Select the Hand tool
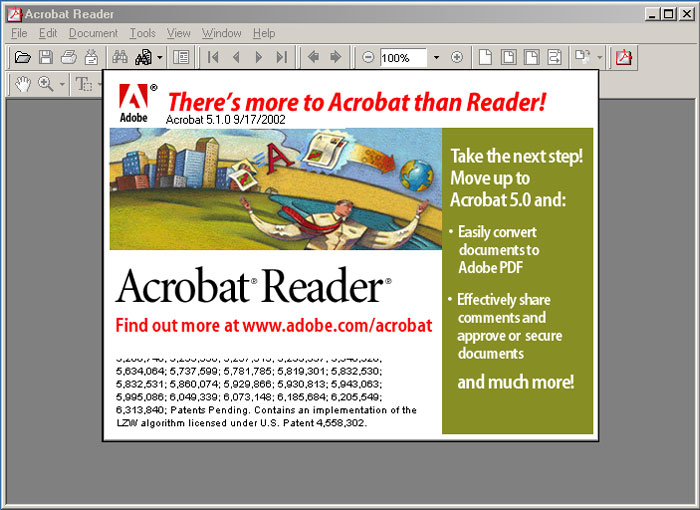This screenshot has height=510, width=700. coord(22,84)
